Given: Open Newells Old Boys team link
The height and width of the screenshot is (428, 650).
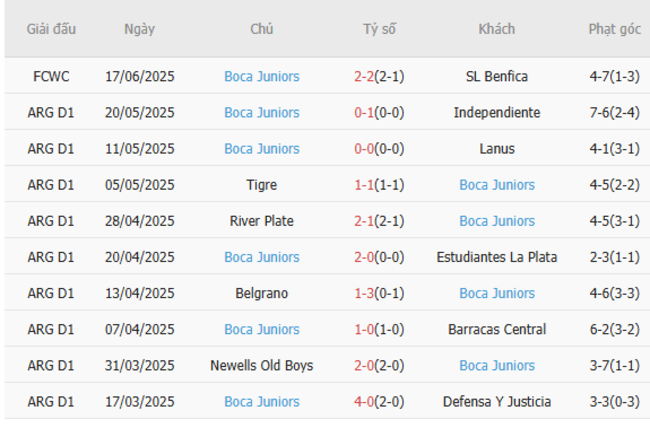Looking at the screenshot, I should click(262, 365).
